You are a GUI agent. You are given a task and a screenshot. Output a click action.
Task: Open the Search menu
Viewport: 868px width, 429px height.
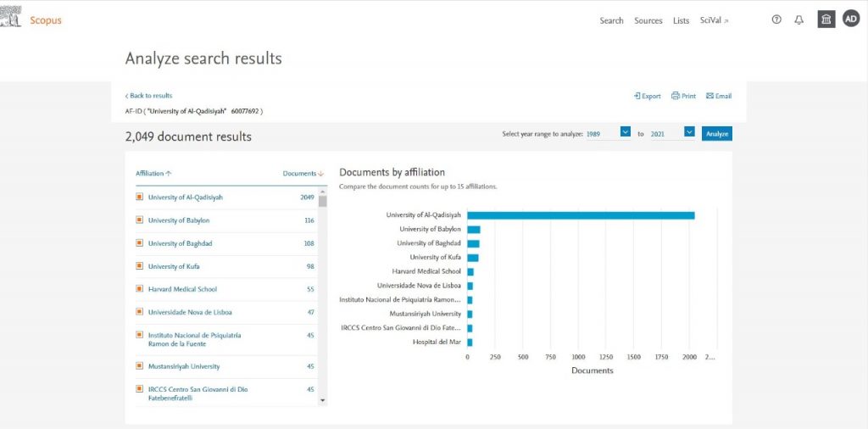pos(611,20)
